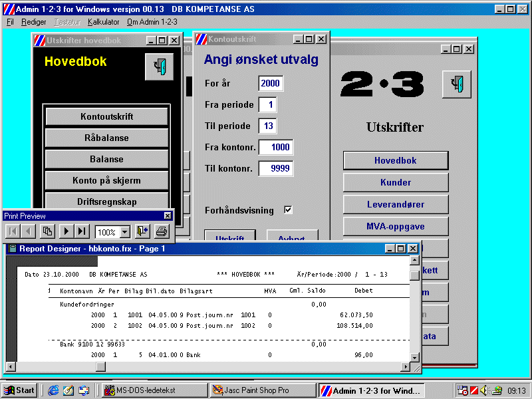The image size is (532, 399).
Task: Click the Report Designer scroll up arrow
Action: (x=414, y=260)
